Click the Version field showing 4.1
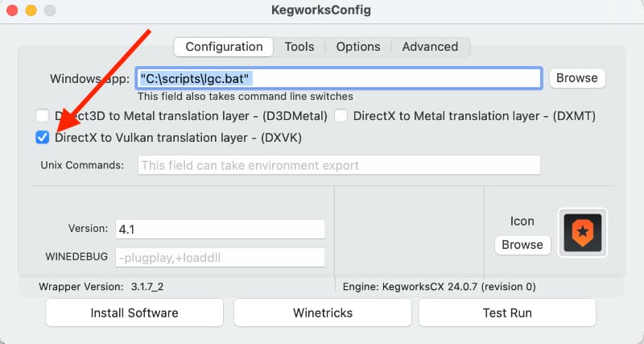Image resolution: width=644 pixels, height=344 pixels. (220, 230)
